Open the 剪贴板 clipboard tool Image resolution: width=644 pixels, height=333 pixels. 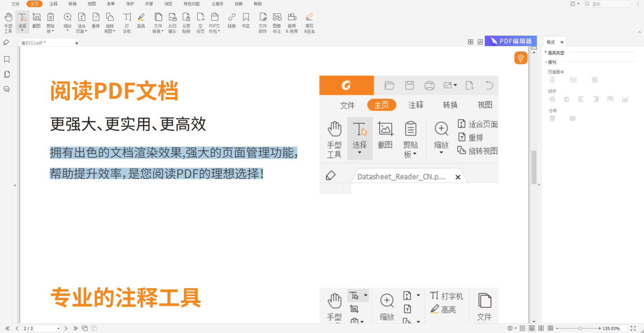tap(50, 22)
